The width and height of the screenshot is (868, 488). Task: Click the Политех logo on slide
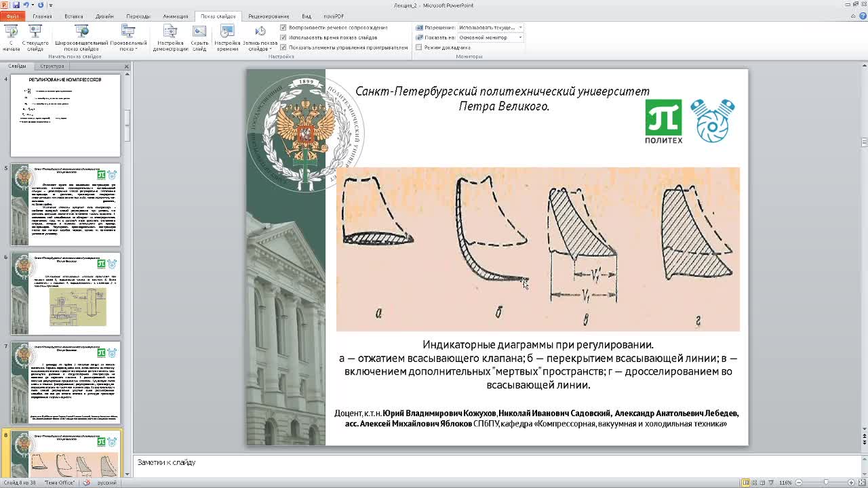[x=663, y=122]
